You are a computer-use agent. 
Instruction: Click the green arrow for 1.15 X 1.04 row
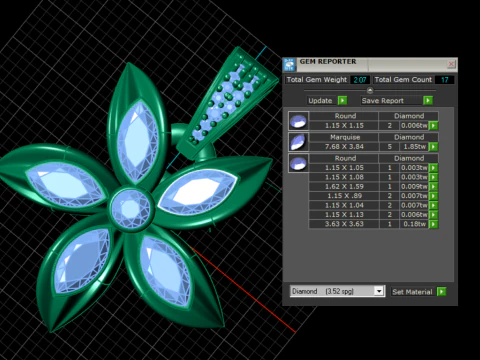[x=433, y=205]
